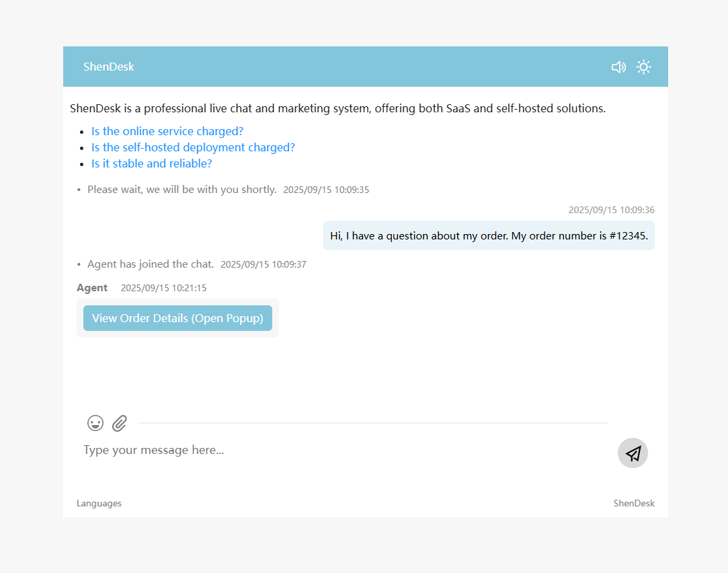Select 'Is the self-hosted deployment charged?' question

[x=193, y=147]
